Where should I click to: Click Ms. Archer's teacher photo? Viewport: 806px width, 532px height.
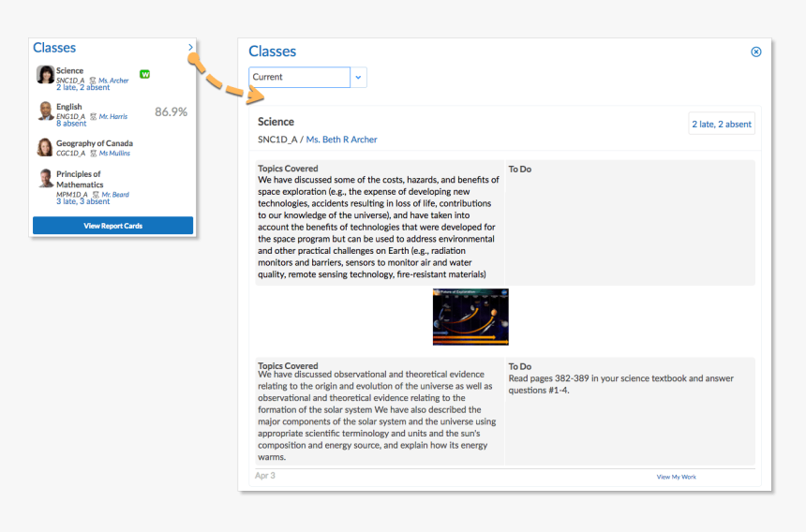pyautogui.click(x=45, y=75)
